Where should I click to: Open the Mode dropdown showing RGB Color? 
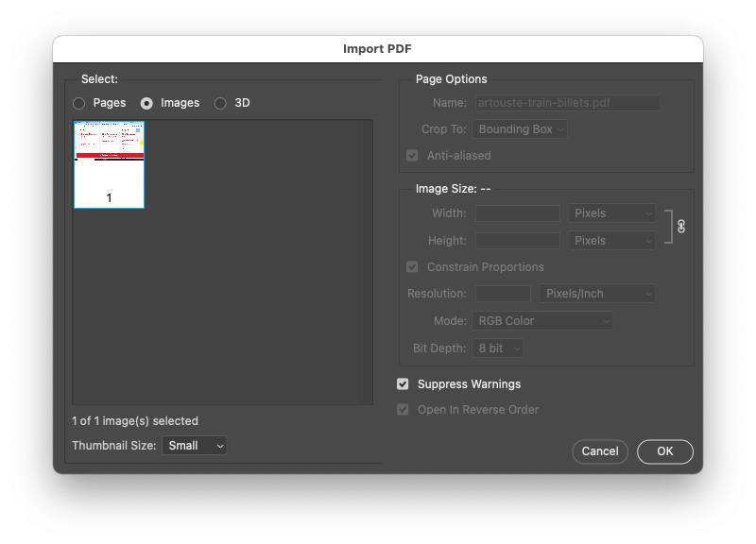541,320
